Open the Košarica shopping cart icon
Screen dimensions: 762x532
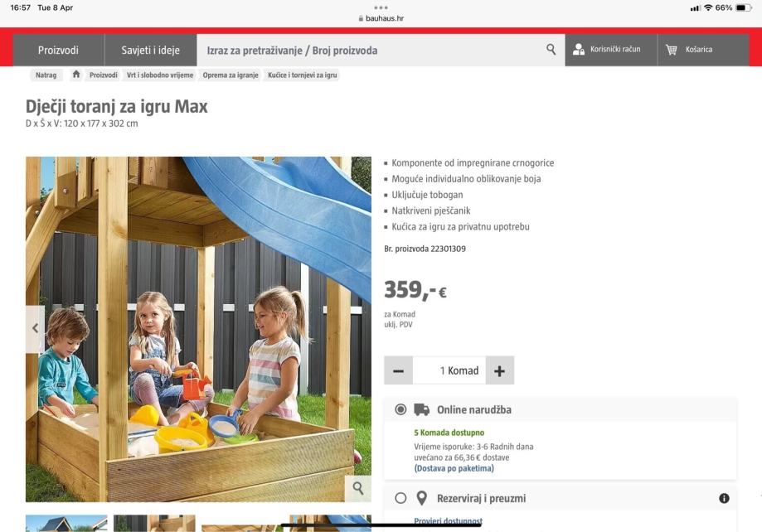[x=671, y=50]
